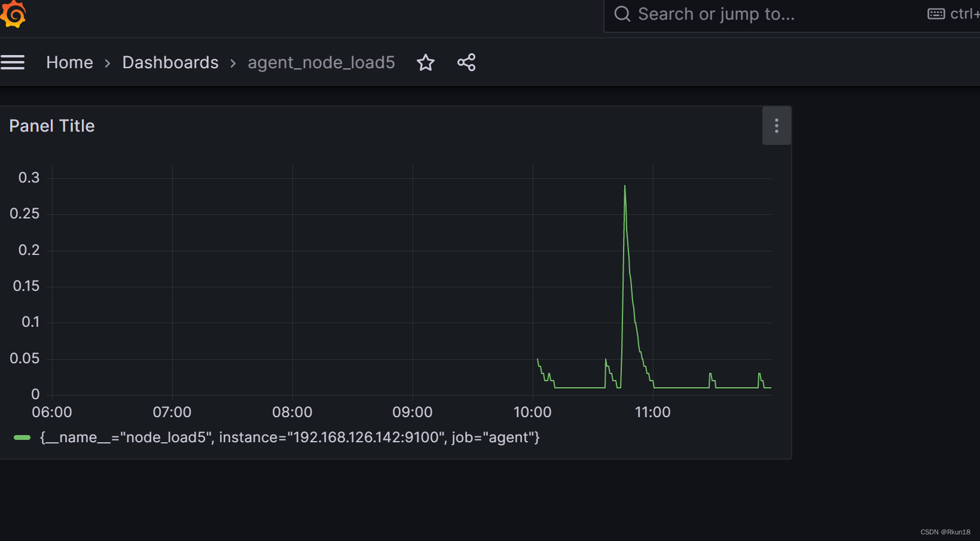Click the share dashboard icon
980x541 pixels.
pos(466,62)
